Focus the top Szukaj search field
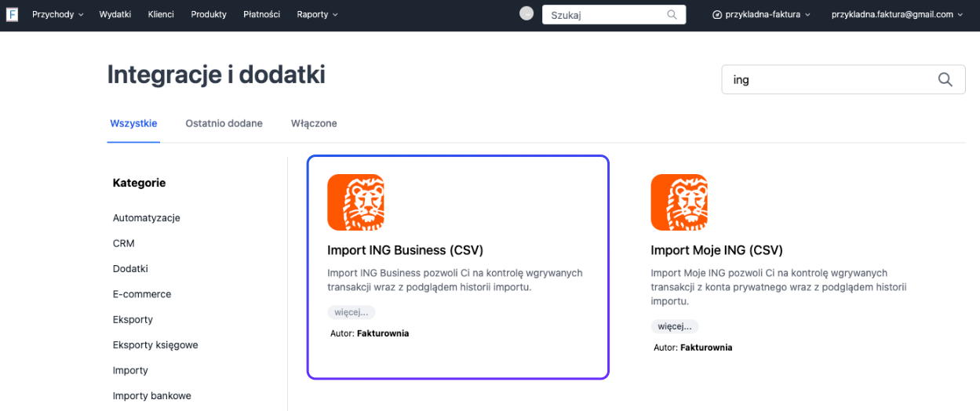Image resolution: width=980 pixels, height=411 pixels. (x=614, y=14)
